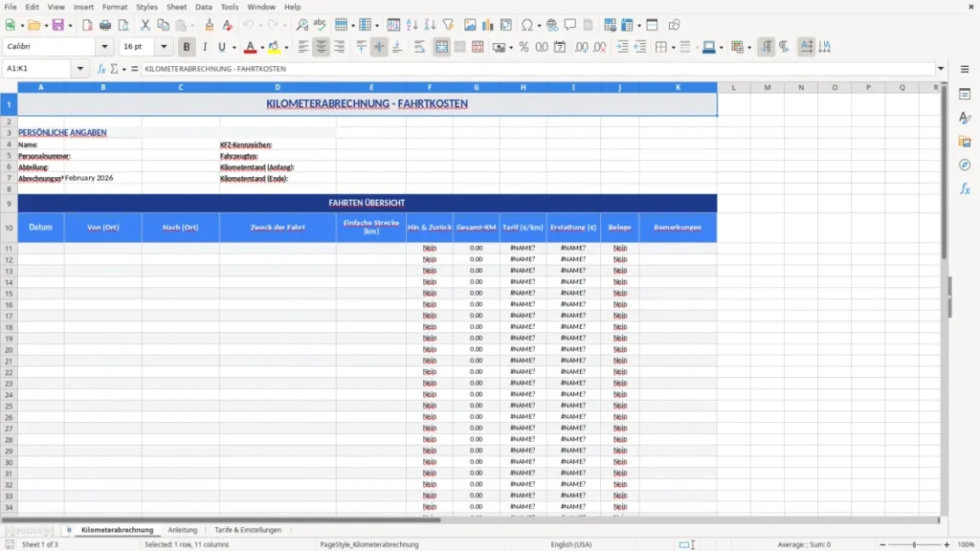
Task: Click the Add new sheet button
Action: (69, 530)
